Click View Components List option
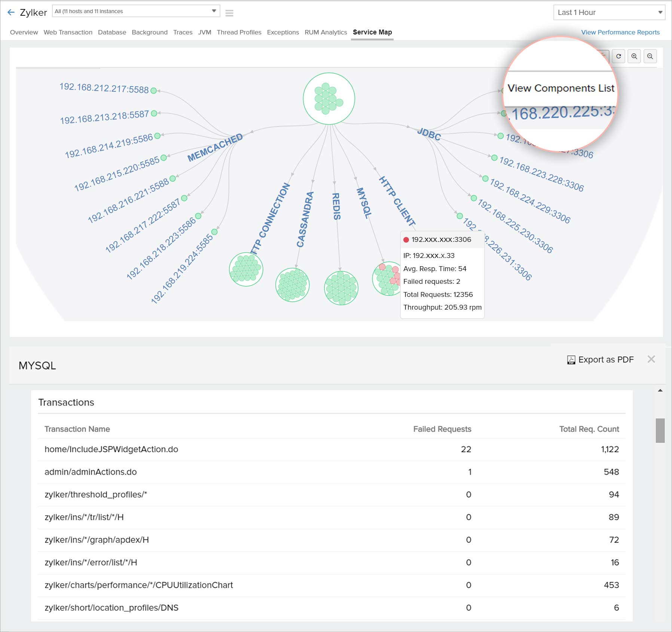This screenshot has height=632, width=672. pos(560,88)
